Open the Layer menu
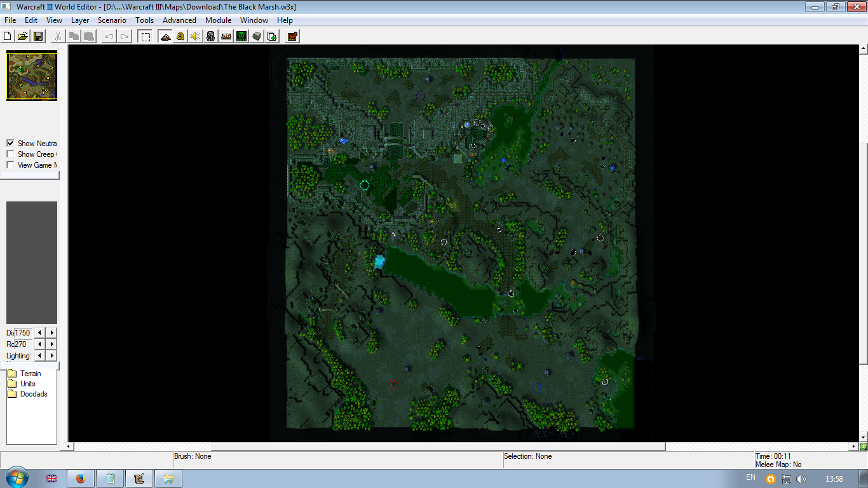868x488 pixels. tap(80, 20)
